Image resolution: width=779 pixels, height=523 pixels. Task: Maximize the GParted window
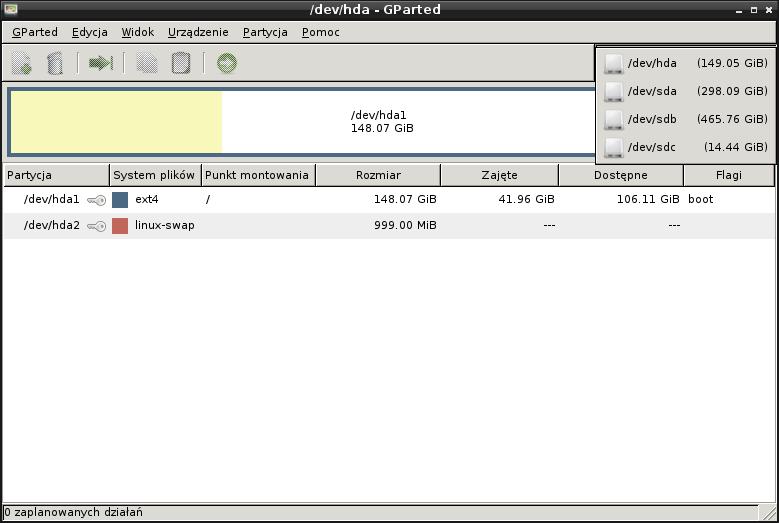pyautogui.click(x=754, y=10)
